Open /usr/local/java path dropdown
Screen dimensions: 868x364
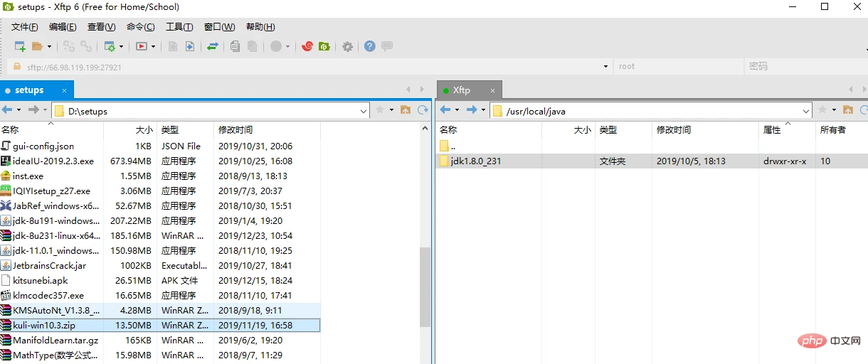coord(806,111)
